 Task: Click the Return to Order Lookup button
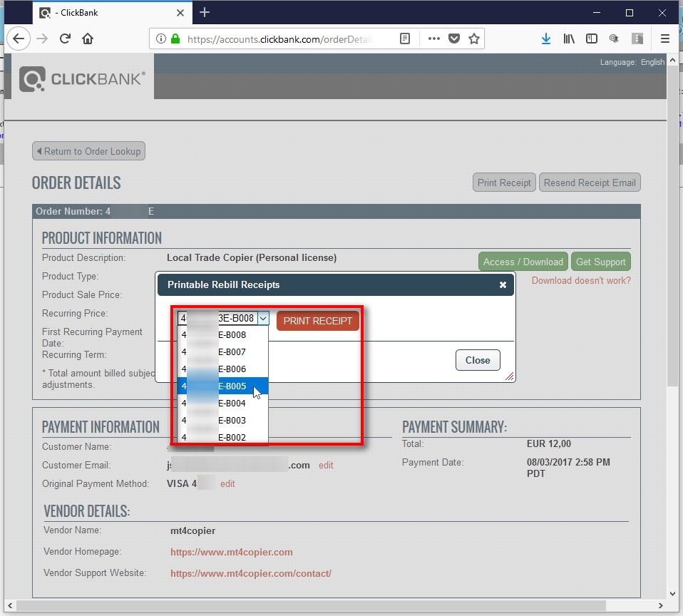[88, 151]
